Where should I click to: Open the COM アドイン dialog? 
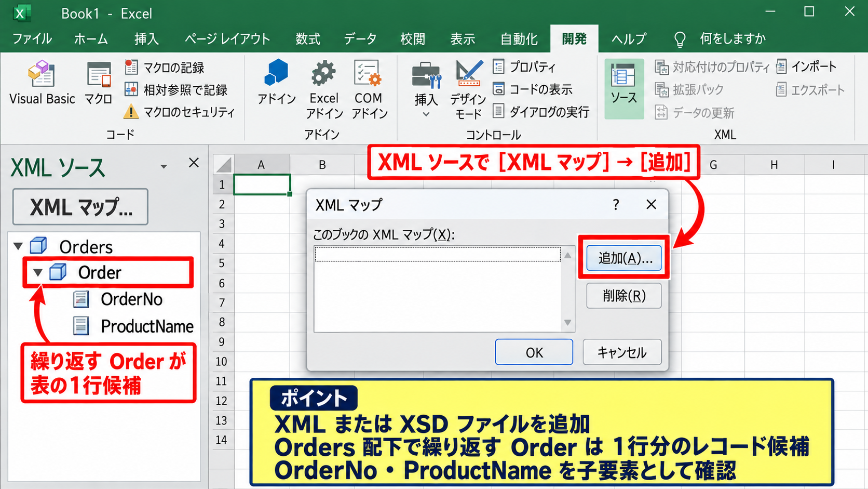pos(369,89)
